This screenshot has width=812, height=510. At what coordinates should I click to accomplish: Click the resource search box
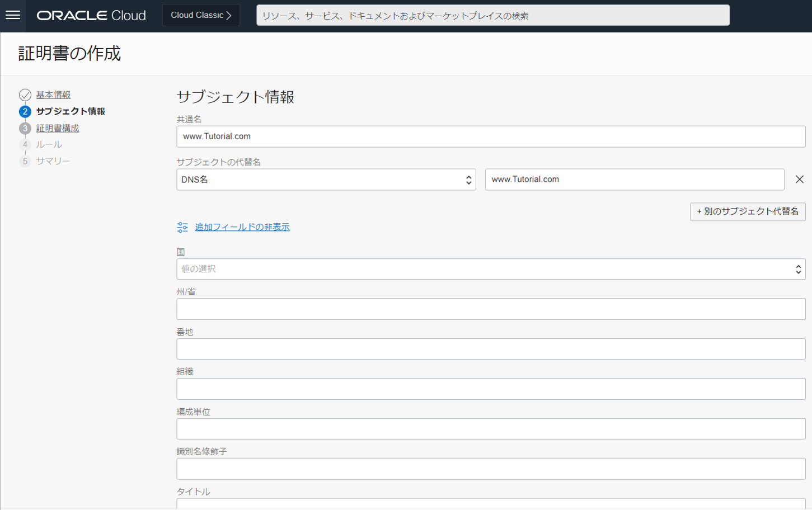coord(492,16)
